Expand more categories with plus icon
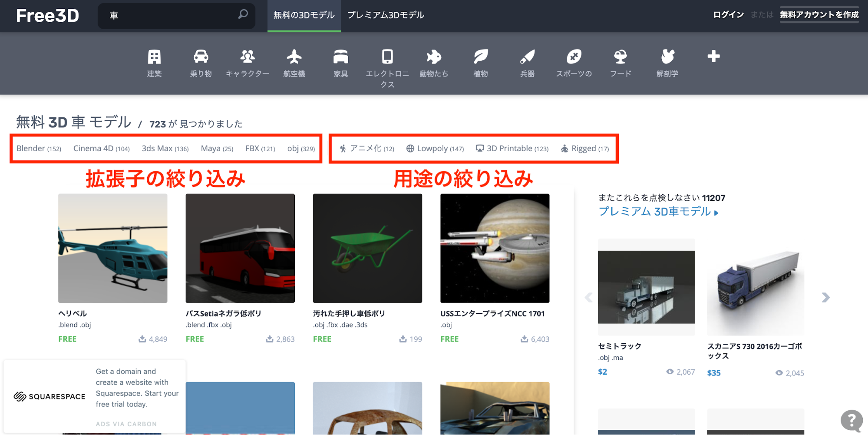The image size is (868, 435). click(x=713, y=56)
